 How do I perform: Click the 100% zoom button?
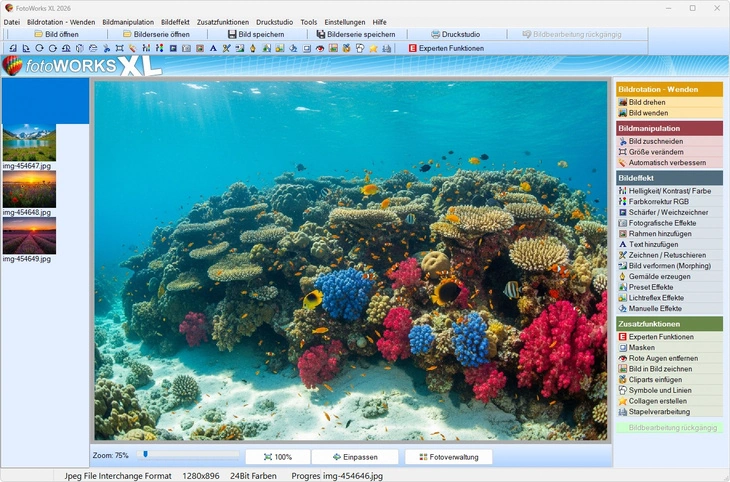coord(277,457)
